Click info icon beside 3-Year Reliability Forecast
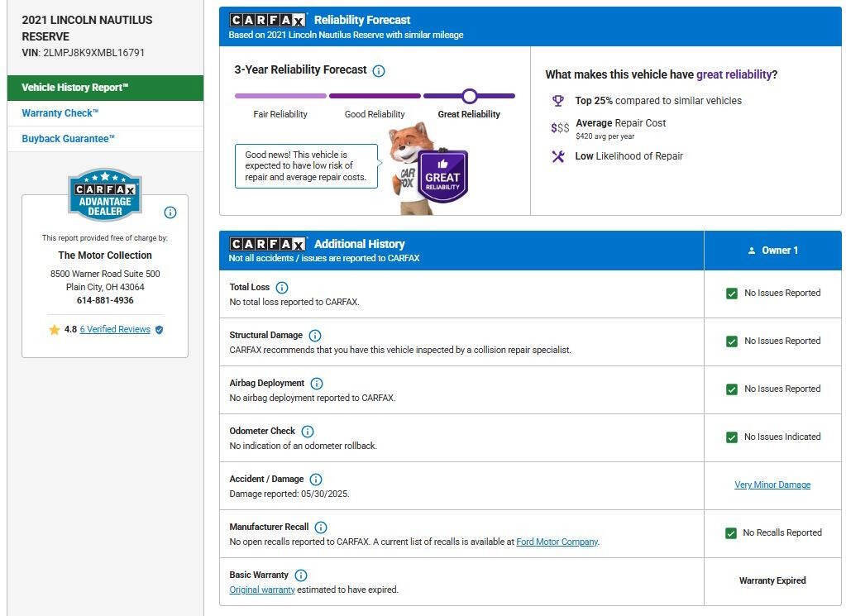 pyautogui.click(x=379, y=71)
